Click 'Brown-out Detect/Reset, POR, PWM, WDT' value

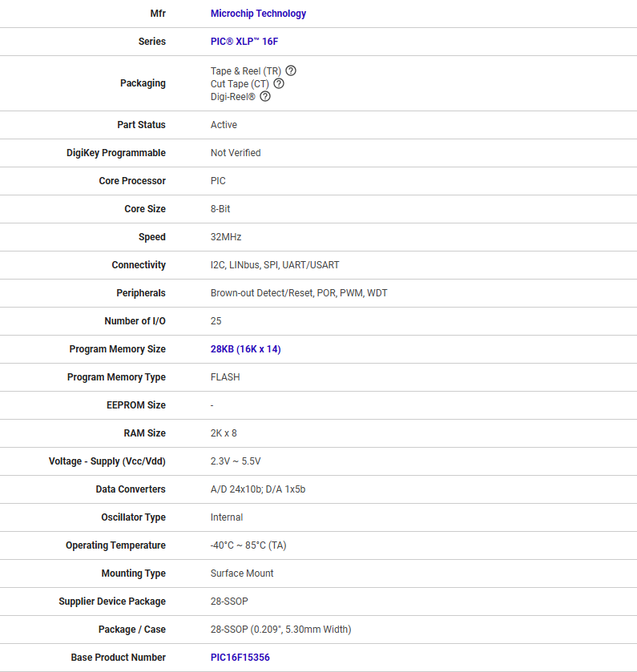click(x=299, y=292)
